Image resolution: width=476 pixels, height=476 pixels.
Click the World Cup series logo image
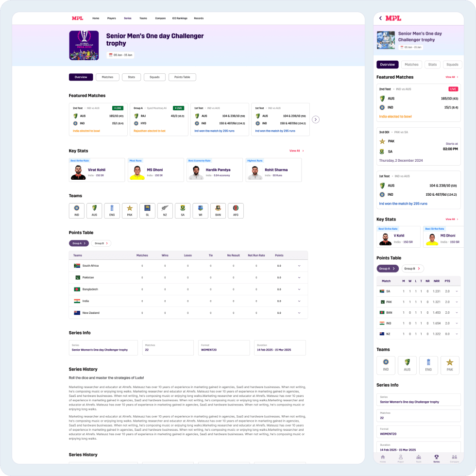point(84,46)
